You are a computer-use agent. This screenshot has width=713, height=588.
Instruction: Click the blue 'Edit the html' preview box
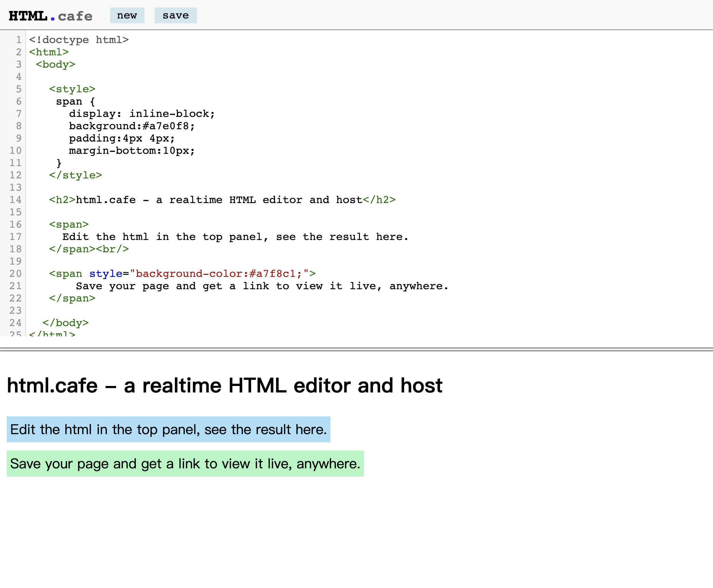pos(168,429)
